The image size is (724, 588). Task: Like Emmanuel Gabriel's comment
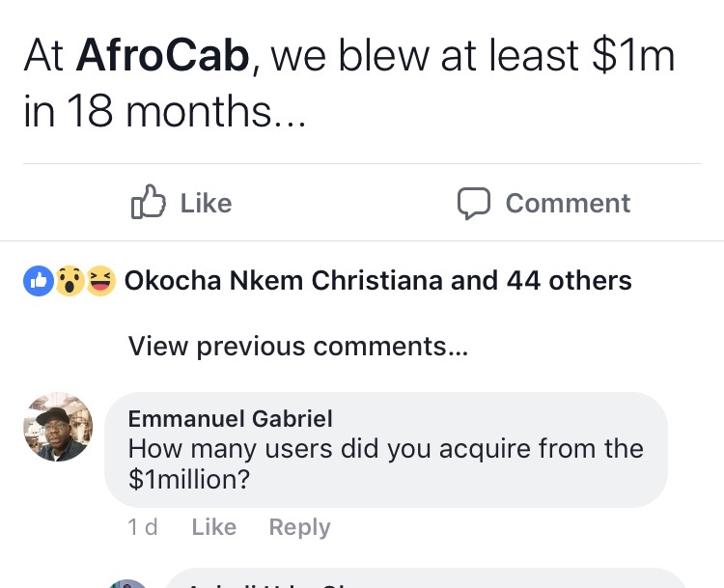point(213,527)
